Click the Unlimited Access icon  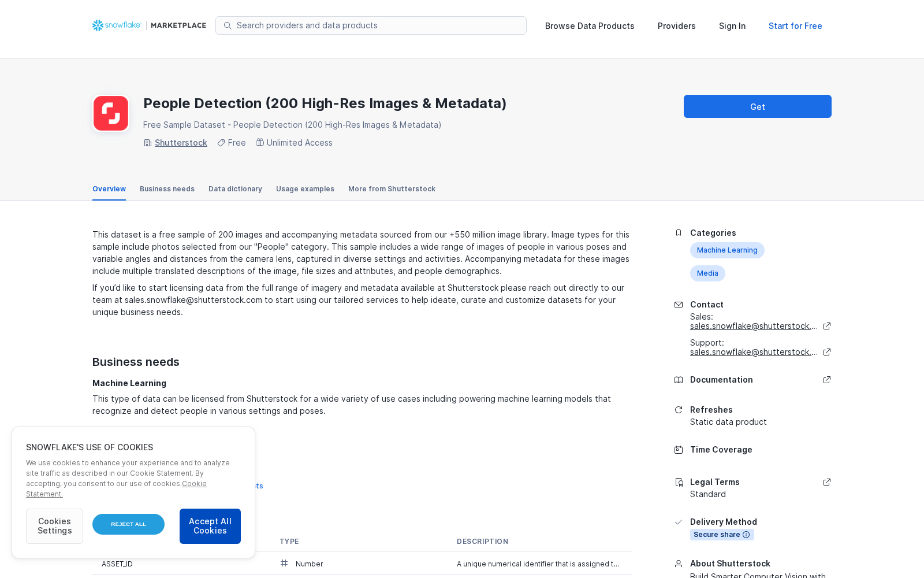[x=260, y=142]
